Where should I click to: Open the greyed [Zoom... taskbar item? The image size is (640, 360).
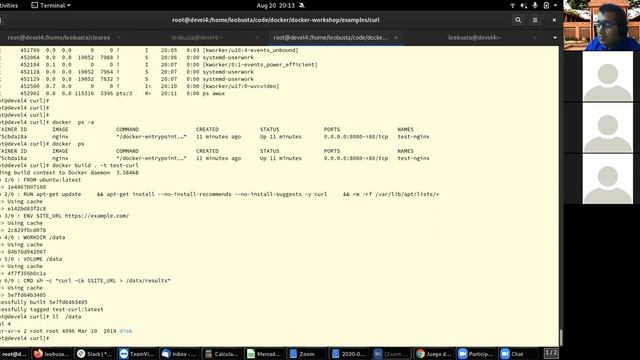click(x=391, y=354)
